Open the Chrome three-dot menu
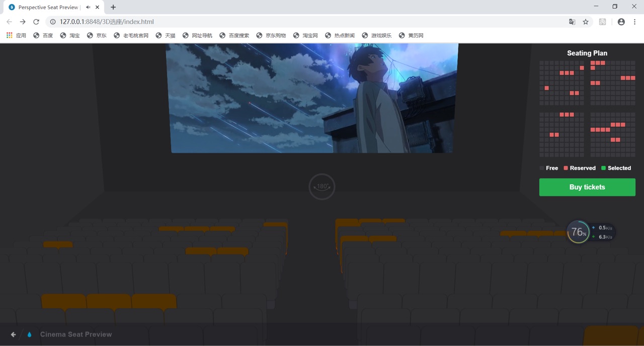This screenshot has height=346, width=644. (635, 22)
